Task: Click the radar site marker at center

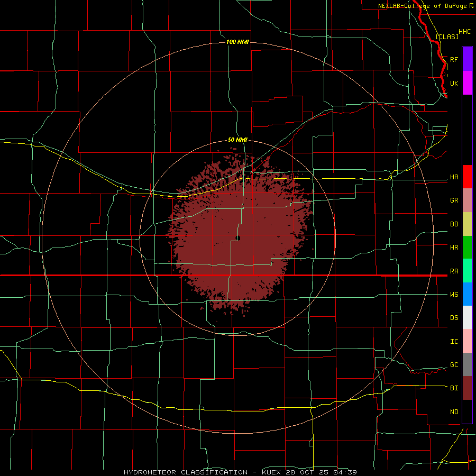Action: tap(238, 239)
